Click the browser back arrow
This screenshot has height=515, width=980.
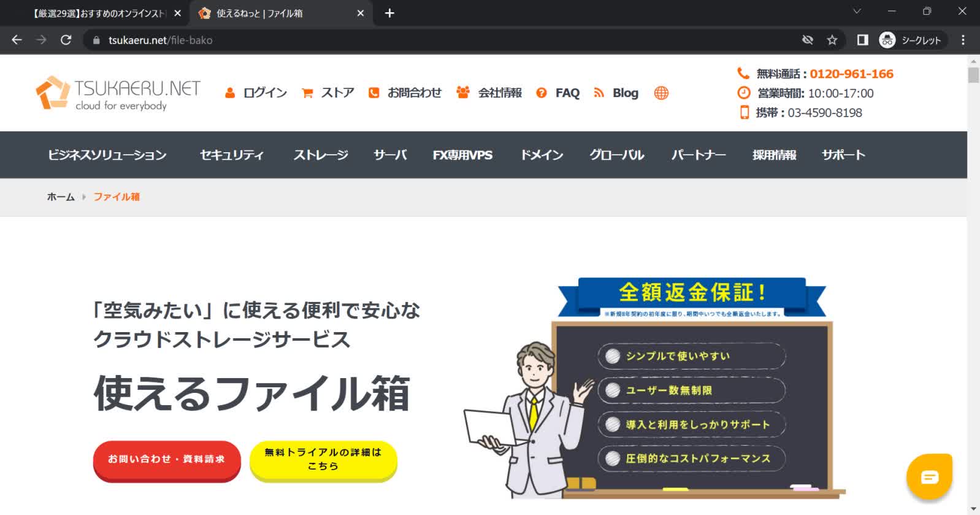17,40
